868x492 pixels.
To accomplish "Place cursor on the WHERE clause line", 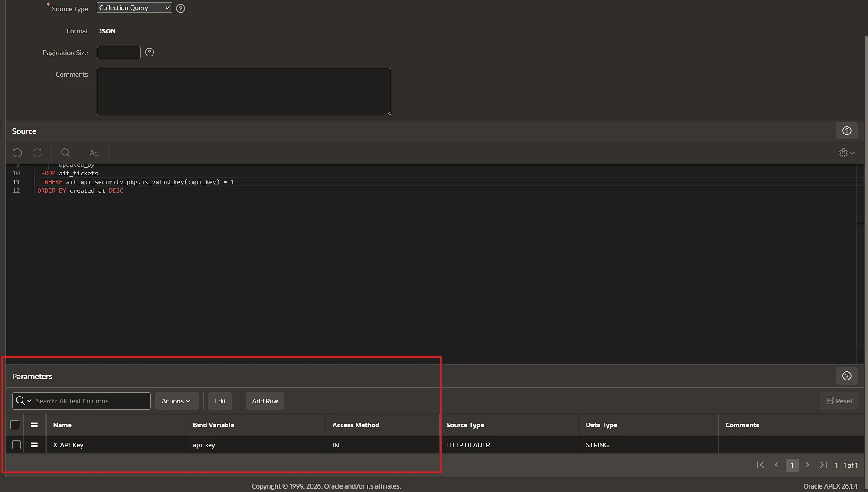I will tap(139, 182).
